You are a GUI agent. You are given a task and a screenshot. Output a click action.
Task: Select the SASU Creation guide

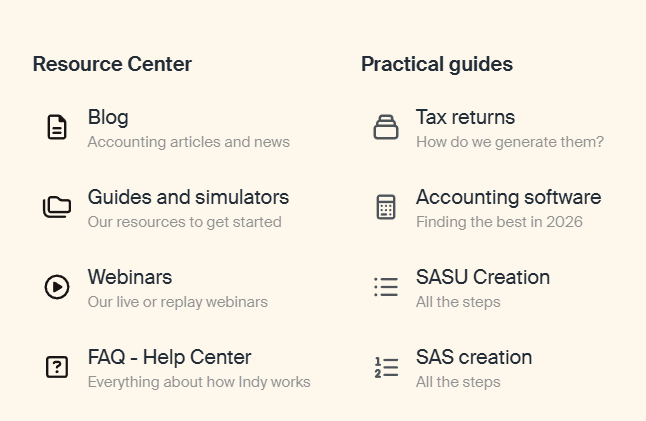[483, 277]
